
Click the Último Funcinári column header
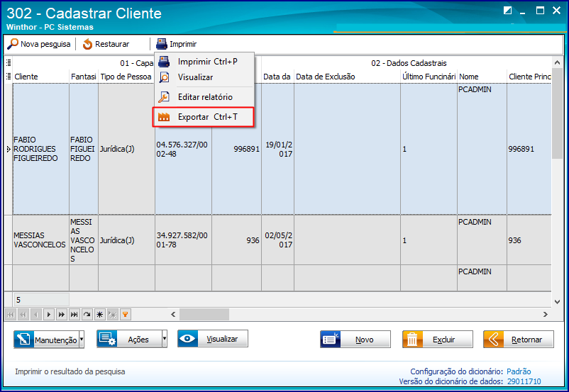click(429, 77)
